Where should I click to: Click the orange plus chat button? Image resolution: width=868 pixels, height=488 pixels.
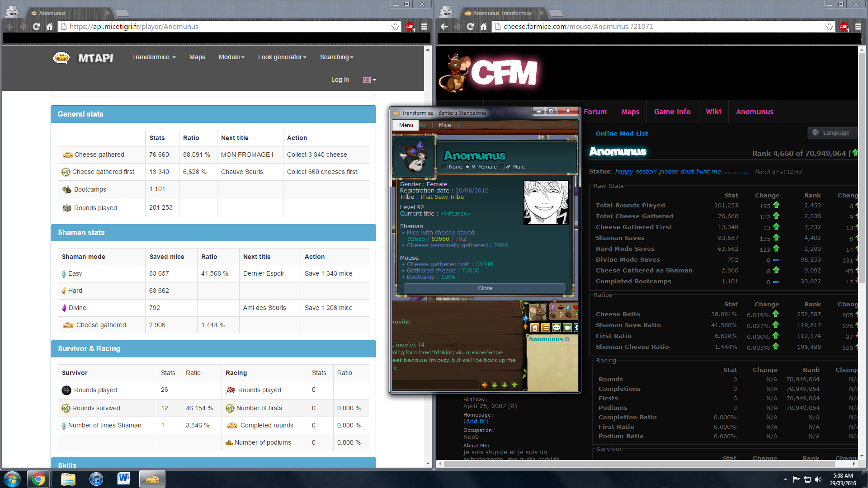pos(485,385)
